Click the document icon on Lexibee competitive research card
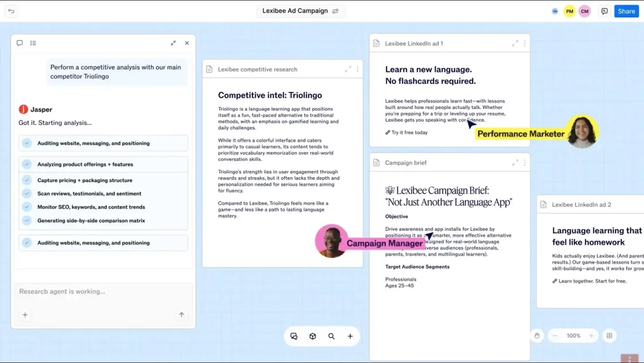The height and width of the screenshot is (363, 644). pyautogui.click(x=209, y=69)
